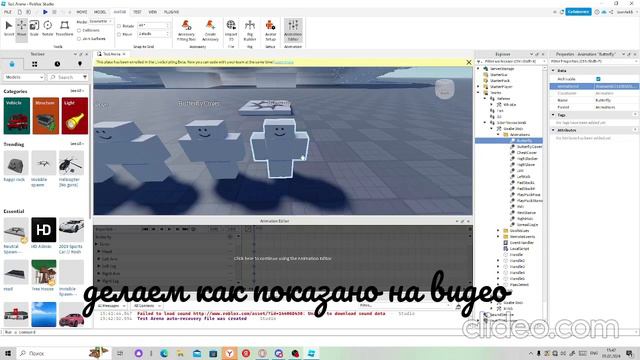Dismiss the yellow collaboration notice

[x=469, y=62]
